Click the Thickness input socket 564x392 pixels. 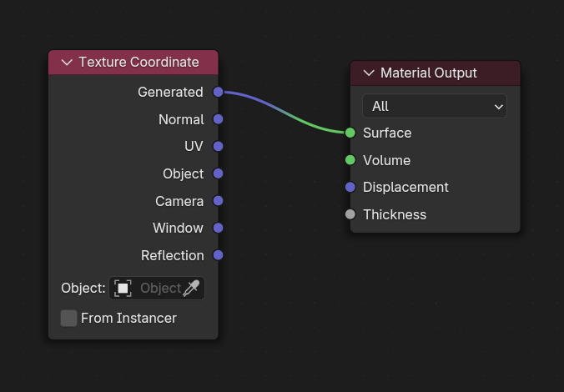tap(350, 214)
